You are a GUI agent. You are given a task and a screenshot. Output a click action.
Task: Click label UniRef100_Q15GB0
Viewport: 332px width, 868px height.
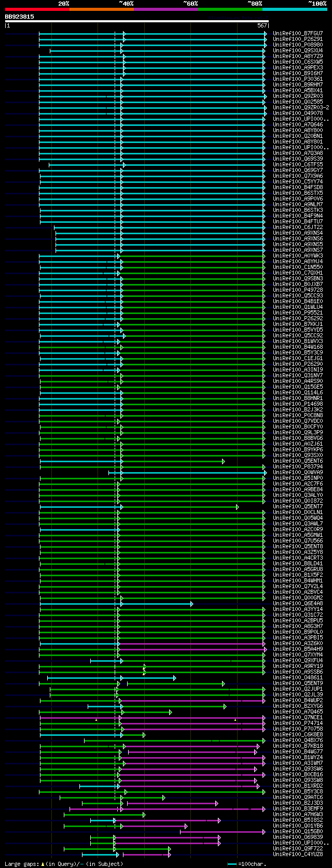point(298,831)
